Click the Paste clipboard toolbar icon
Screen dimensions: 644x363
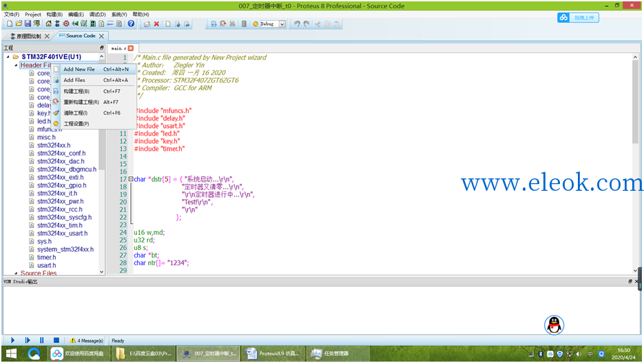(x=337, y=24)
